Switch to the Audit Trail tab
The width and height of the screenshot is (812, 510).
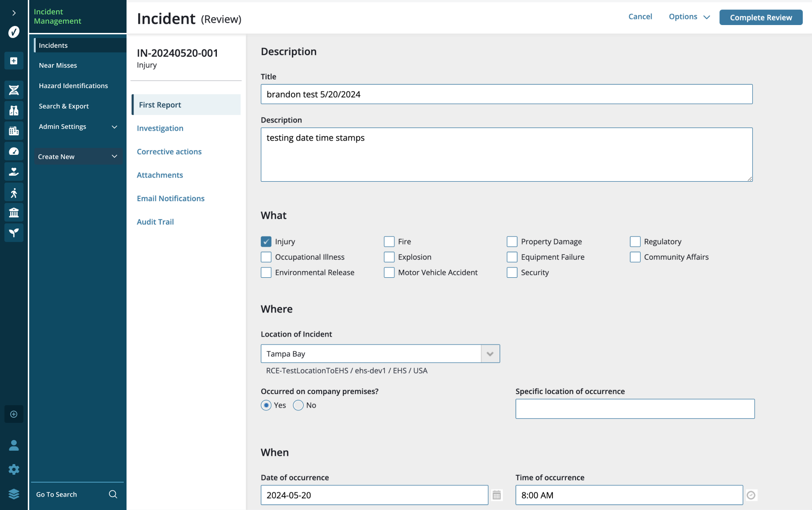pyautogui.click(x=155, y=222)
